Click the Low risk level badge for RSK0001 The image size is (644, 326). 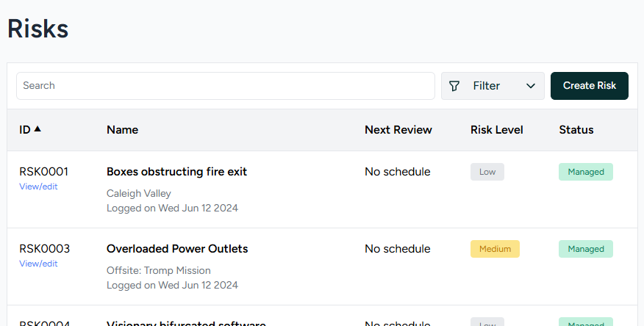point(487,172)
